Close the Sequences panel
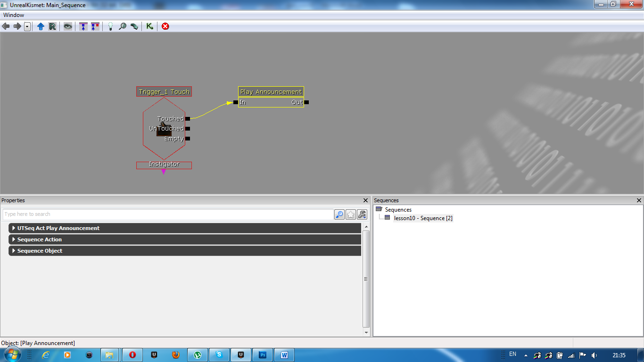The height and width of the screenshot is (362, 644). [x=639, y=200]
